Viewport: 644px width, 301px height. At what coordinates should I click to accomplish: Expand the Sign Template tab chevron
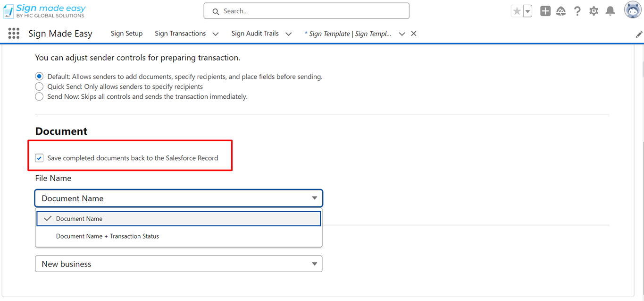[402, 34]
